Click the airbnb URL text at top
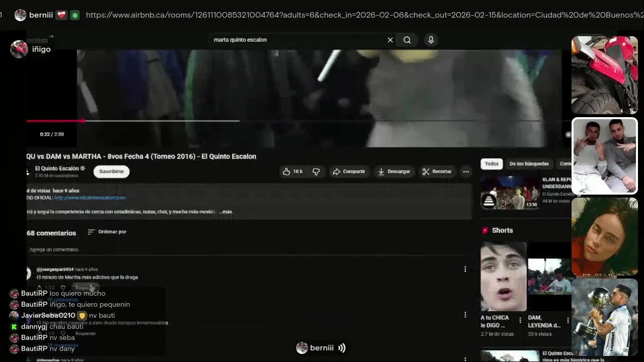This screenshot has height=362, width=644. [364, 15]
